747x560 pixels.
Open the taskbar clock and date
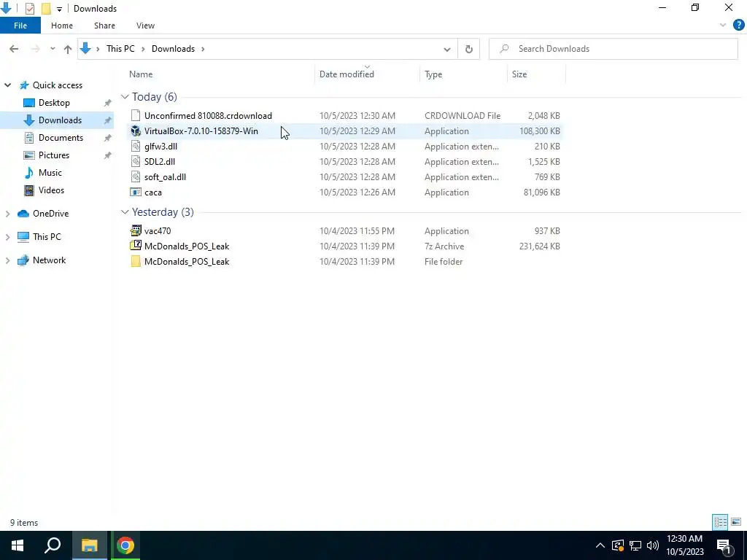(684, 545)
